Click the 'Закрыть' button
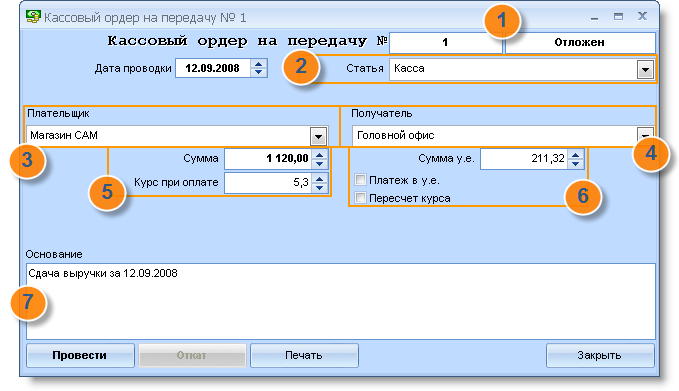 click(600, 355)
